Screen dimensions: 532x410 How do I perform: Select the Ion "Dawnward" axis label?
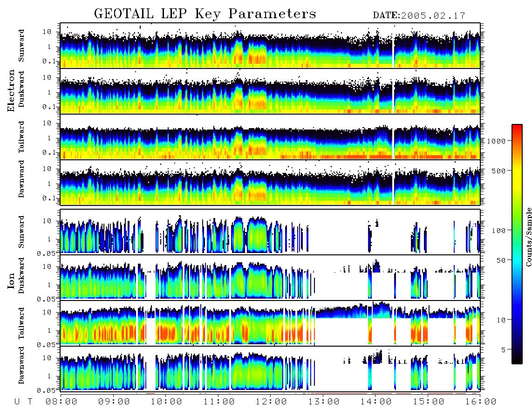point(21,365)
